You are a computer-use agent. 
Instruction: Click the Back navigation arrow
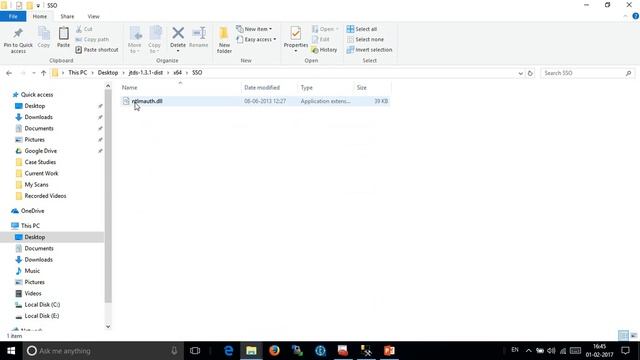[9, 73]
